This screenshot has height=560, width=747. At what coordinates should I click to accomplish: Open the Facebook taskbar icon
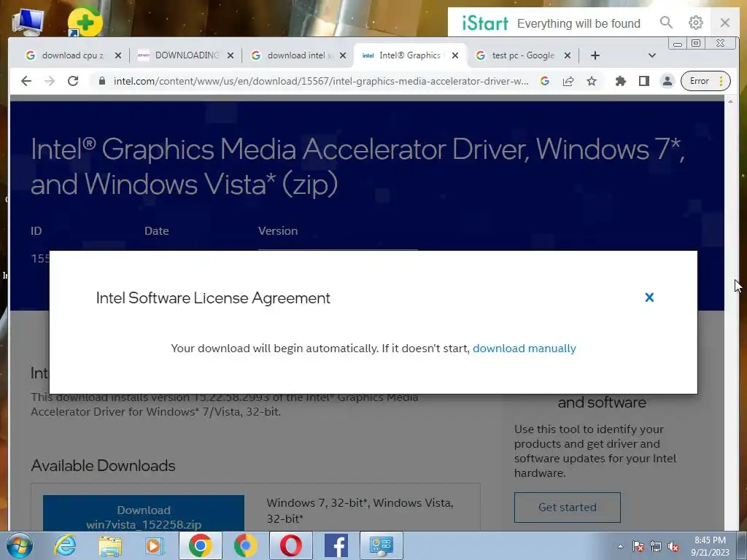[x=336, y=545]
